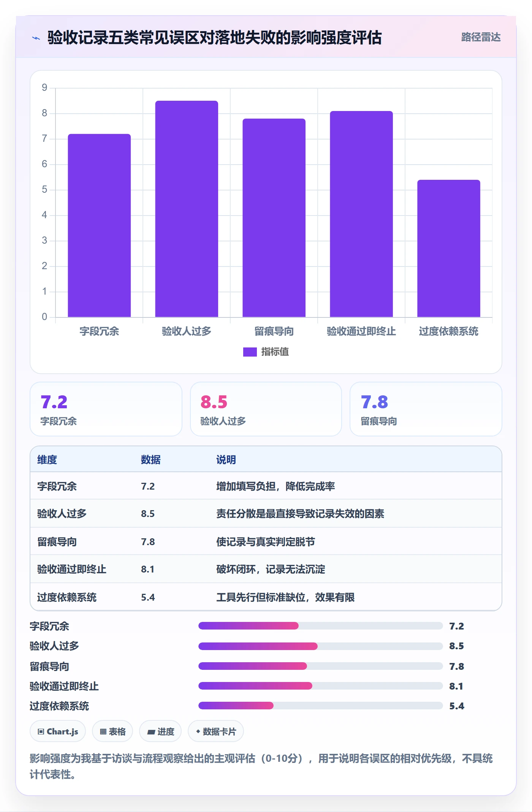Image resolution: width=532 pixels, height=812 pixels.
Task: Select the 验收人过多 bar in chart
Action: (187, 209)
